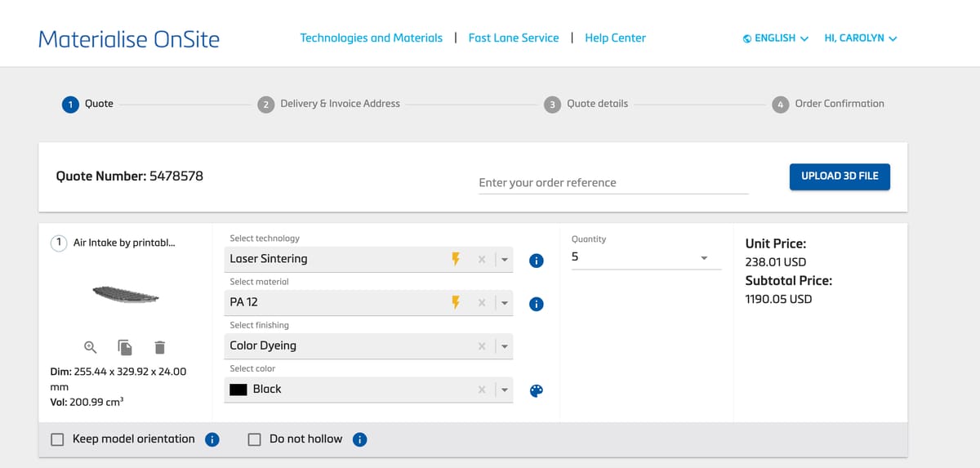Click the 238.01 USD unit price

pos(776,262)
